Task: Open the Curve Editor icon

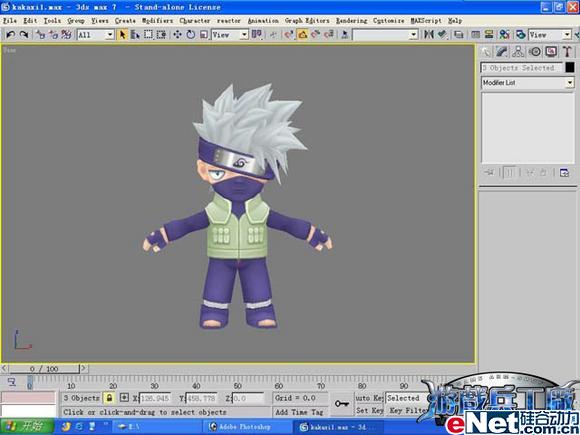Action: [476, 35]
